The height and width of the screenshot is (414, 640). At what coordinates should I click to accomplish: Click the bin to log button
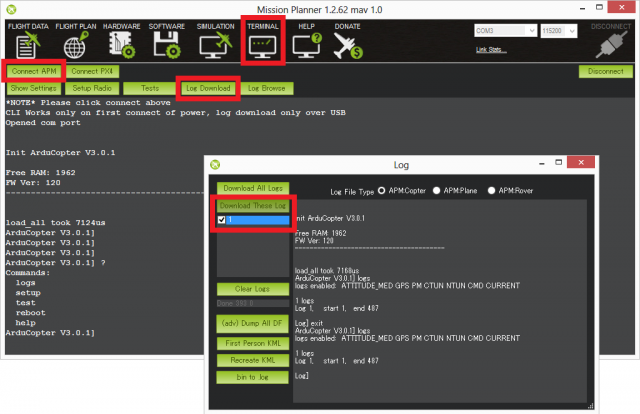tap(253, 378)
